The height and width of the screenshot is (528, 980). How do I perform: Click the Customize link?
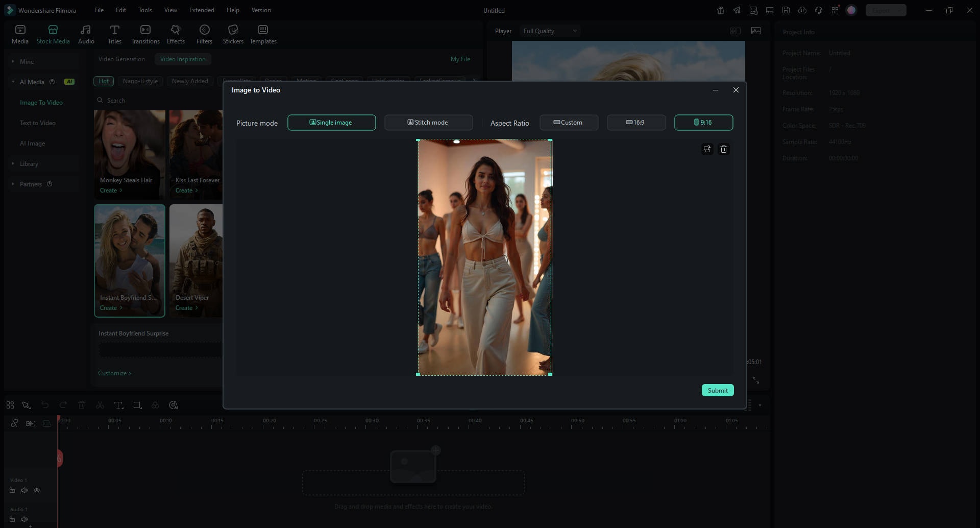pyautogui.click(x=114, y=373)
